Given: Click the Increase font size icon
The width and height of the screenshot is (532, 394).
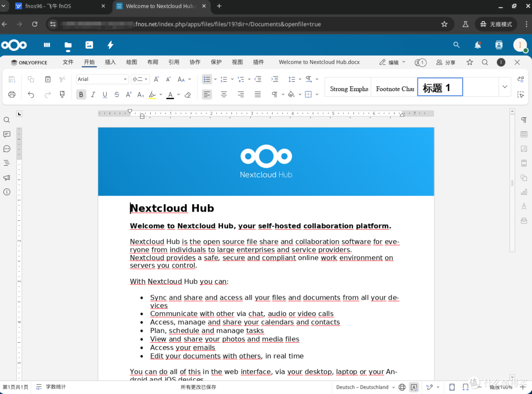Looking at the screenshot, I should pos(157,79).
